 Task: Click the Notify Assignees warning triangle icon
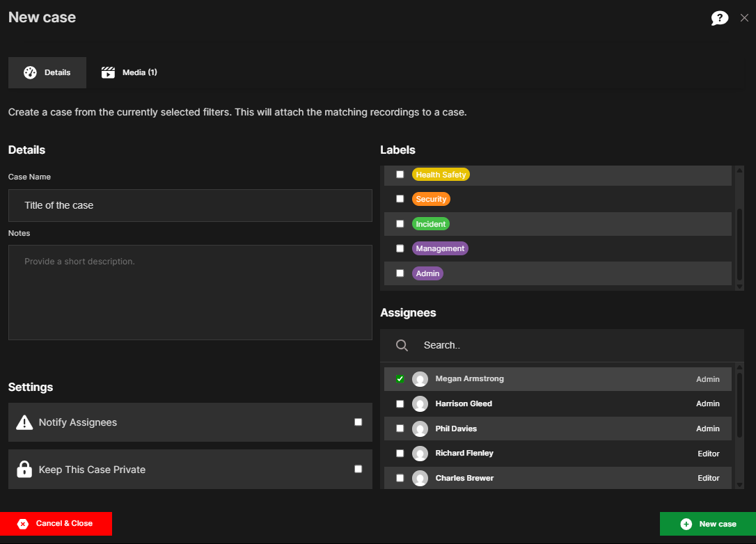coord(24,422)
